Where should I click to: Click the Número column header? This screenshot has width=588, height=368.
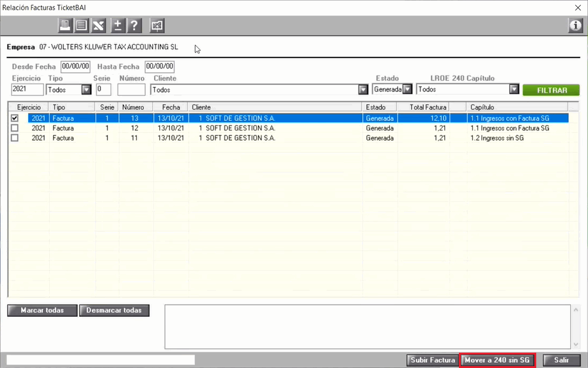[135, 107]
